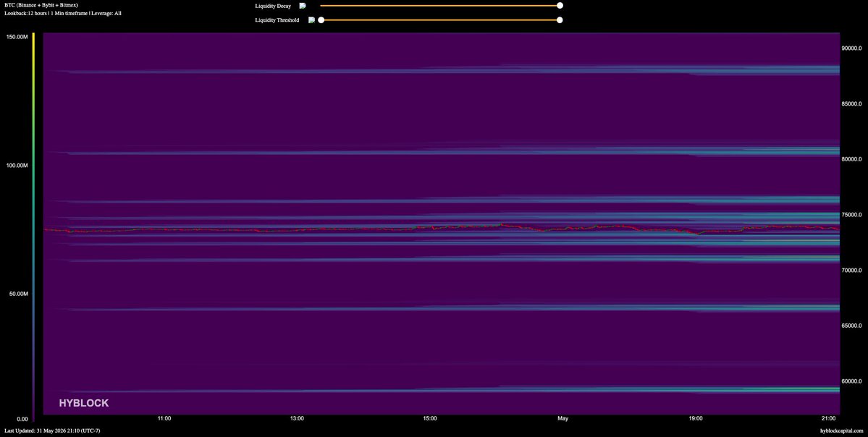Click the Last Updated timestamp text

click(52, 430)
